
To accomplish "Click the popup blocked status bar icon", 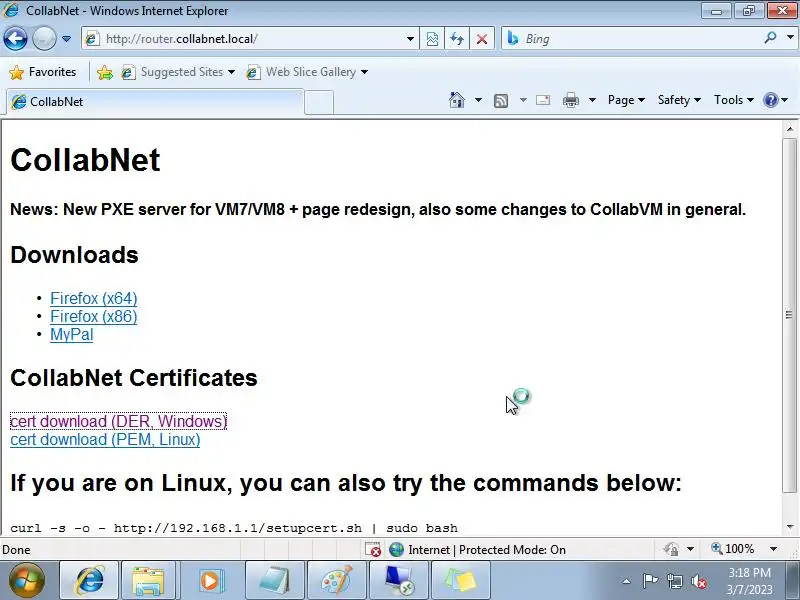I will (x=373, y=549).
